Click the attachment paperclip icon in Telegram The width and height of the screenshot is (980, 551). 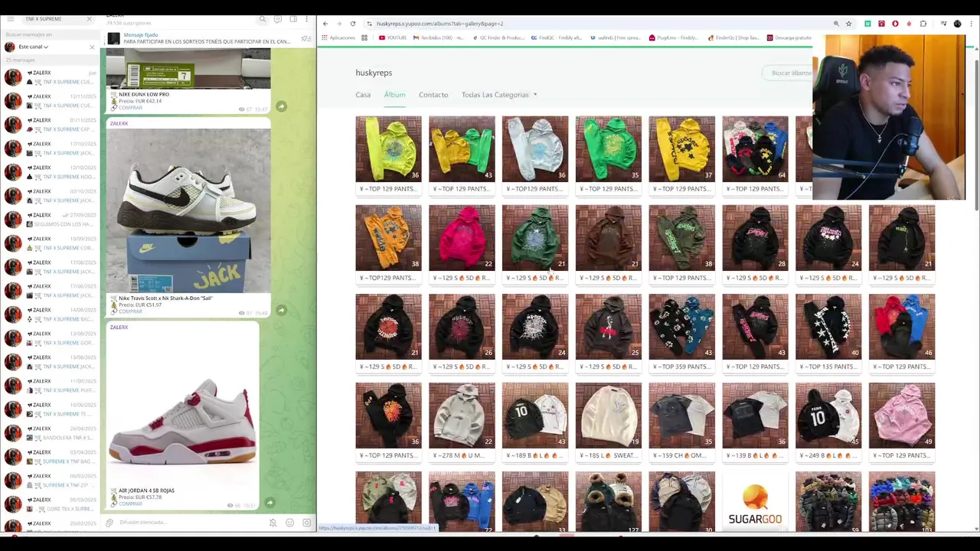109,523
